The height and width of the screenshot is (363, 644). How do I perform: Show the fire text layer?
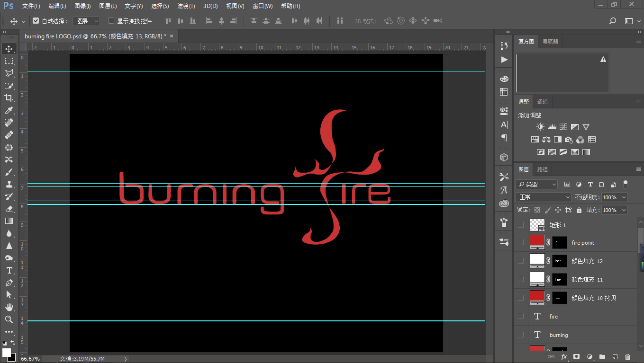pos(521,317)
